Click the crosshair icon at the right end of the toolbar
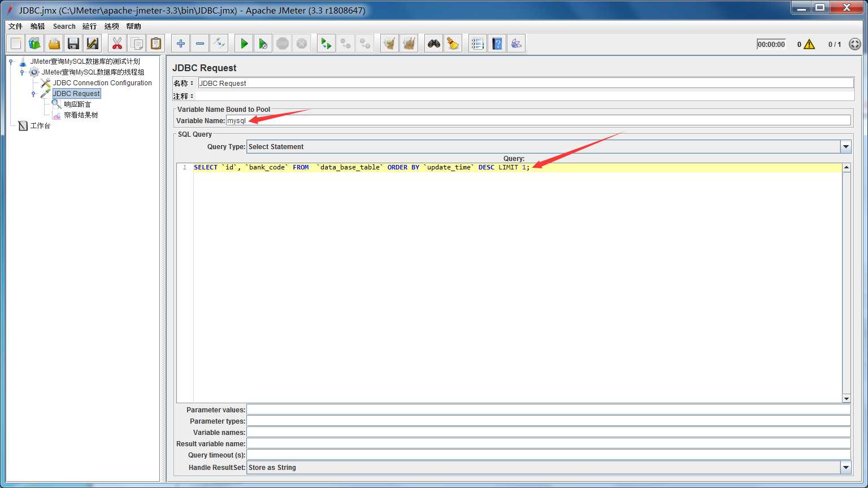The height and width of the screenshot is (488, 868). (855, 44)
